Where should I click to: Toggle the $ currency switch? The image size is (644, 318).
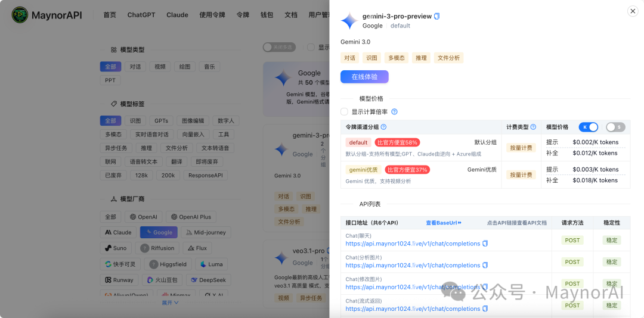point(615,127)
